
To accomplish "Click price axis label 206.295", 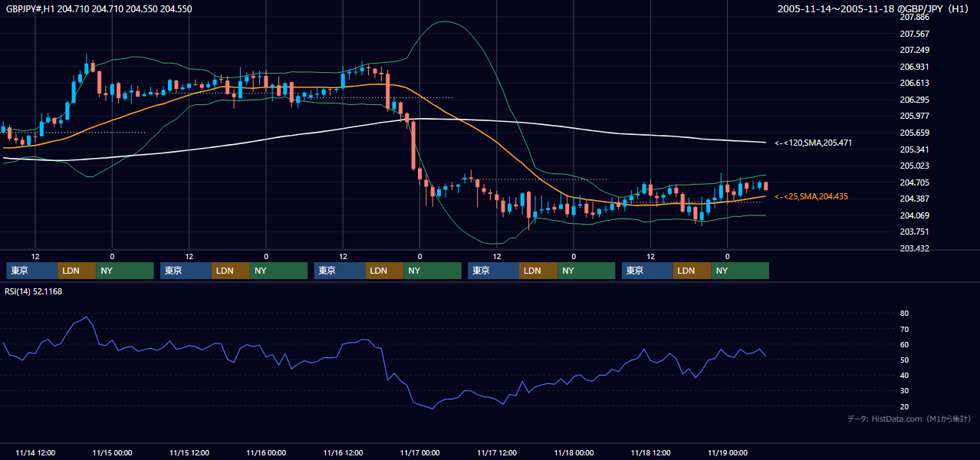I will [x=914, y=100].
